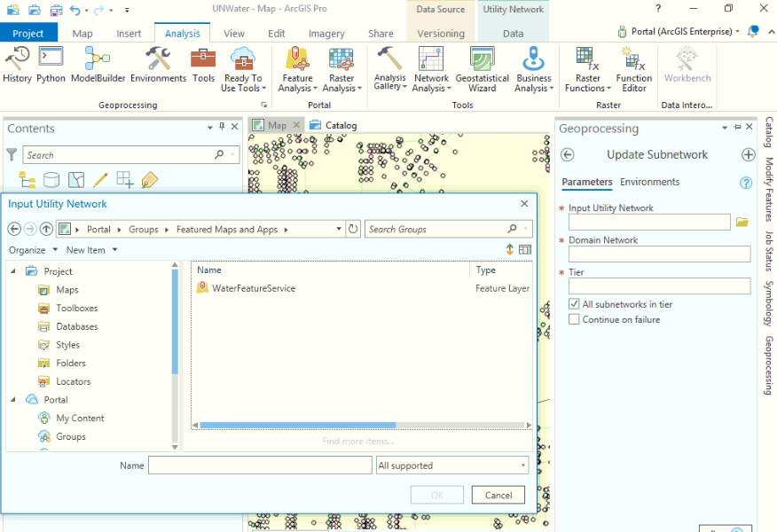Open the Job Status side pane tab

click(769, 251)
